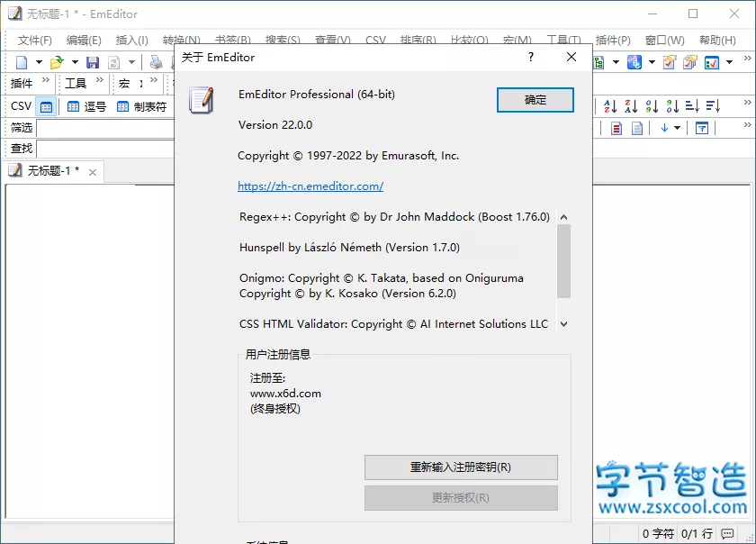Sort Z to A descending
756x544 pixels.
click(631, 105)
